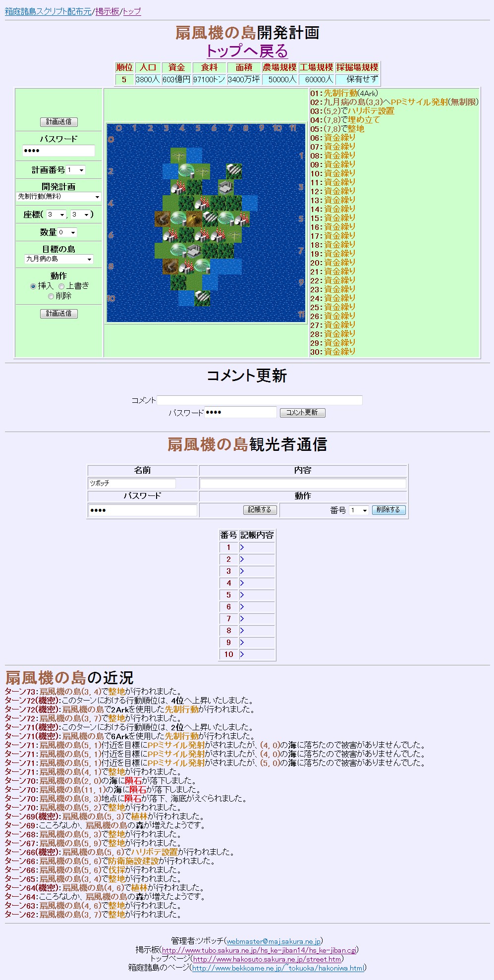494x980 pixels.
Task: Focus the guestbook パスワード field
Action: point(143,510)
